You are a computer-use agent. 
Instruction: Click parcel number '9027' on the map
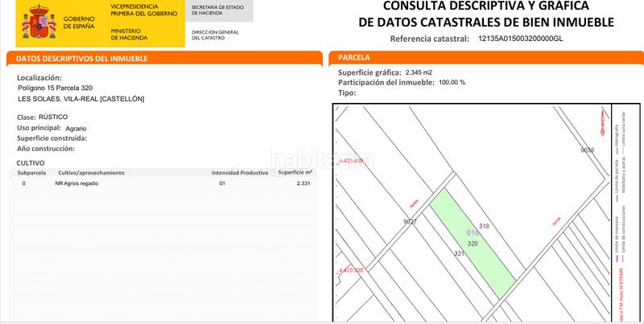pos(410,221)
